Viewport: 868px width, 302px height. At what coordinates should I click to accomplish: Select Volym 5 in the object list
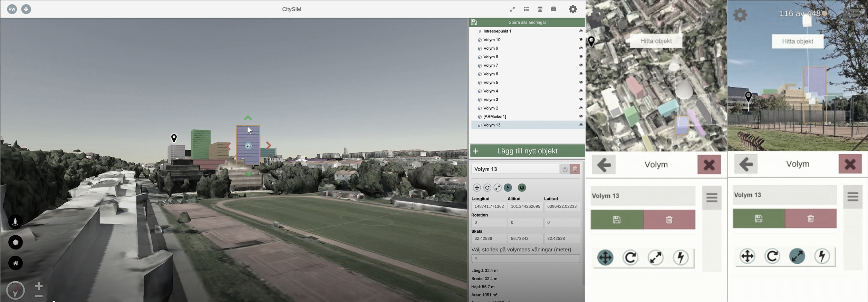pyautogui.click(x=491, y=82)
